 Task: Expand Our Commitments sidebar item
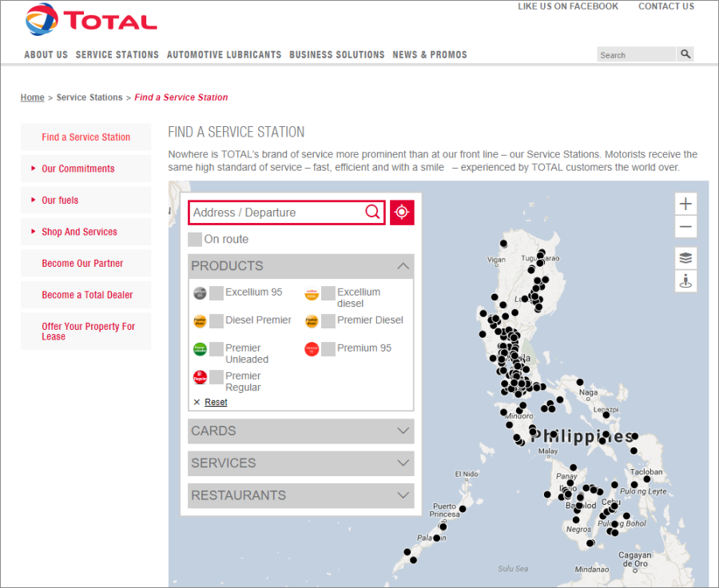point(85,169)
